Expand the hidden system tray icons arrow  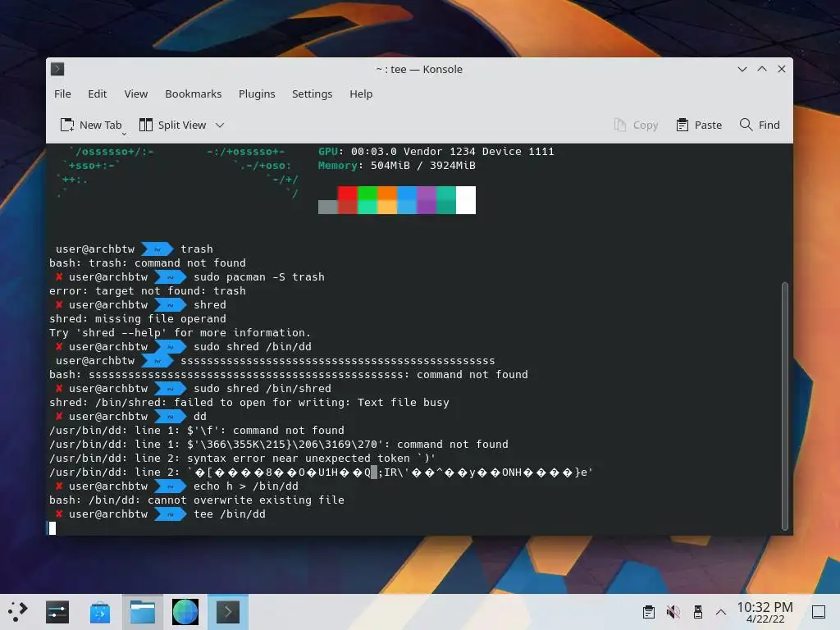pyautogui.click(x=721, y=612)
